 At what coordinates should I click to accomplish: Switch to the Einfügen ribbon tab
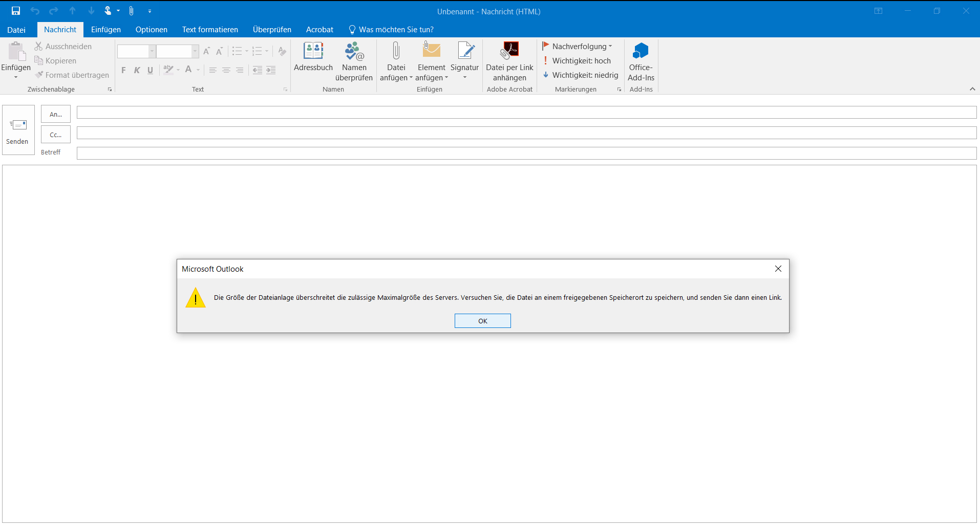tap(106, 30)
